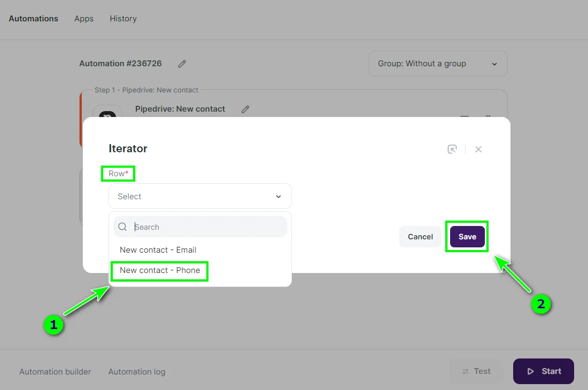The height and width of the screenshot is (390, 588).
Task: Open the Group: Without a group dropdown
Action: (438, 63)
